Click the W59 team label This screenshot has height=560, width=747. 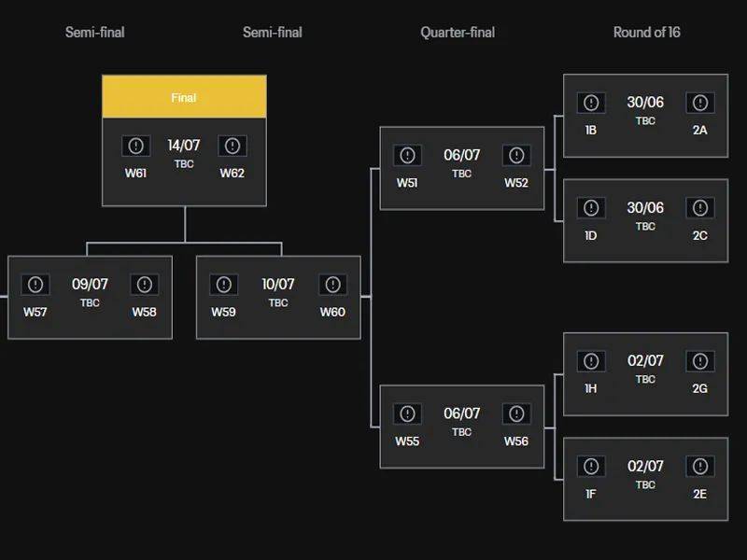[x=223, y=312]
